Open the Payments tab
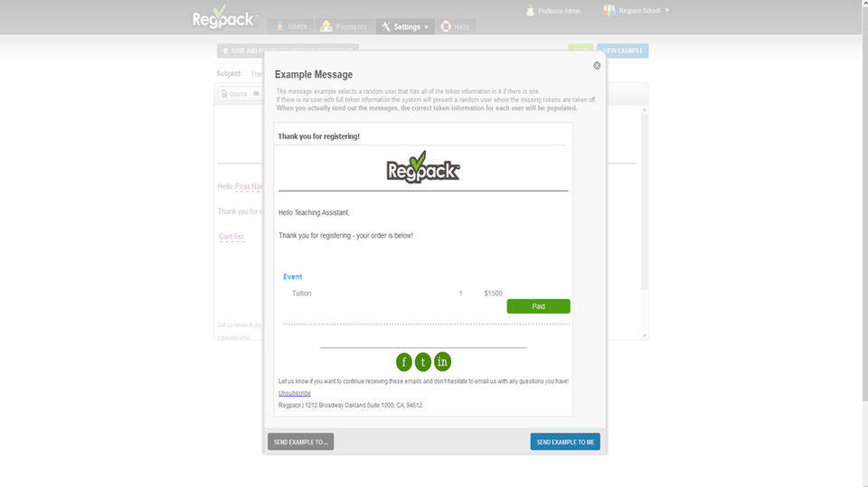 click(x=344, y=26)
